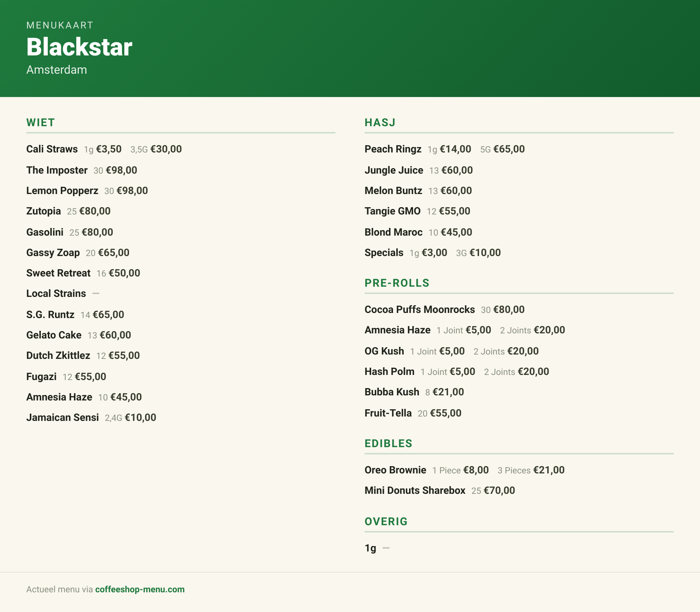Click Amnesia Haze pre-roll €20,00 price
This screenshot has width=700, height=612.
[549, 330]
